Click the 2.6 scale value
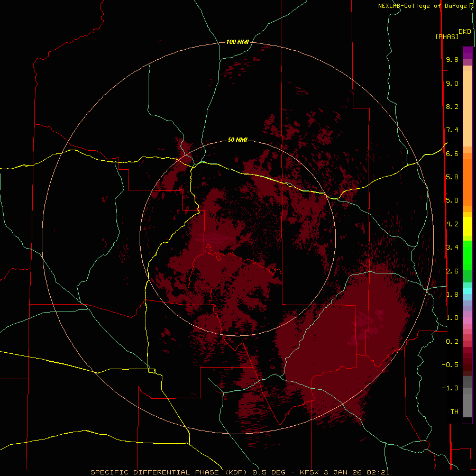Screen dimensions: 476x476 (452, 271)
